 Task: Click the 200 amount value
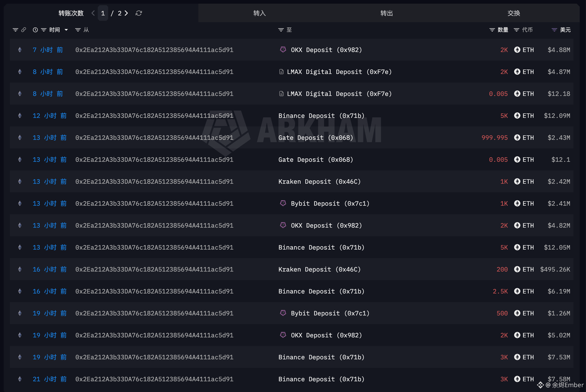[502, 269]
